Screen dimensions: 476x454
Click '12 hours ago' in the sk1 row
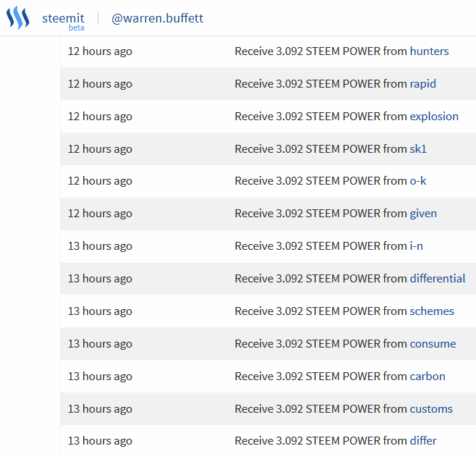[x=100, y=149]
